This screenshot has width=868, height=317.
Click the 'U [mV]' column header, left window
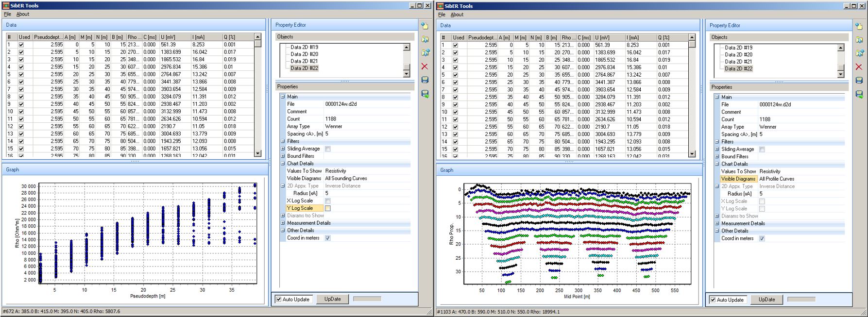click(x=175, y=37)
